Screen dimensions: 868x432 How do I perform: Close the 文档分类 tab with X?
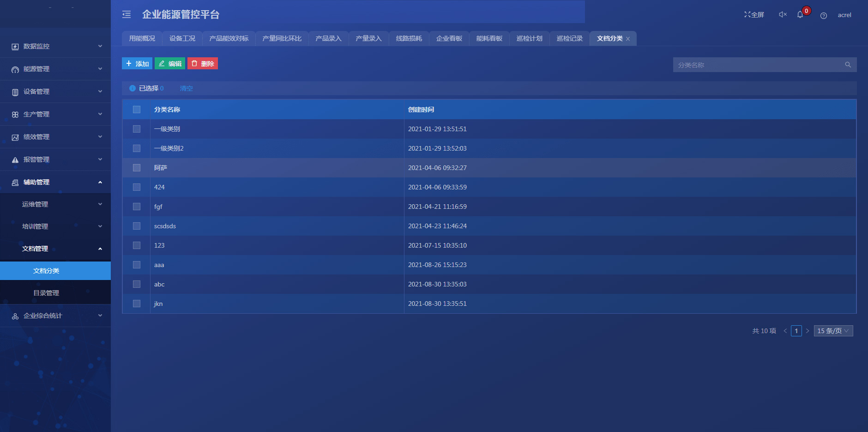pos(628,39)
